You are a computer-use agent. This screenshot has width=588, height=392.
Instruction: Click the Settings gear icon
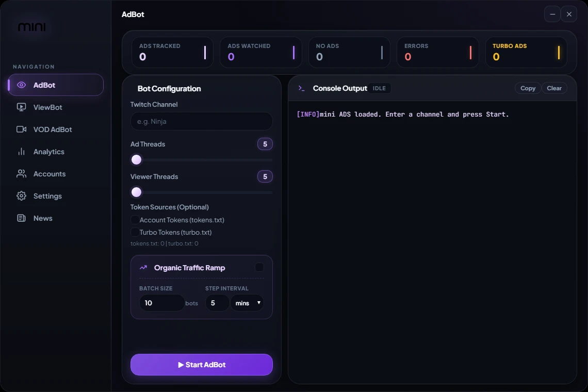coord(21,196)
